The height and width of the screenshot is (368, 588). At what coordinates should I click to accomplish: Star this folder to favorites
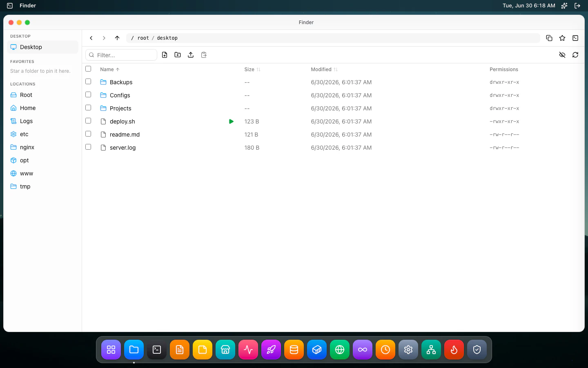pos(562,38)
